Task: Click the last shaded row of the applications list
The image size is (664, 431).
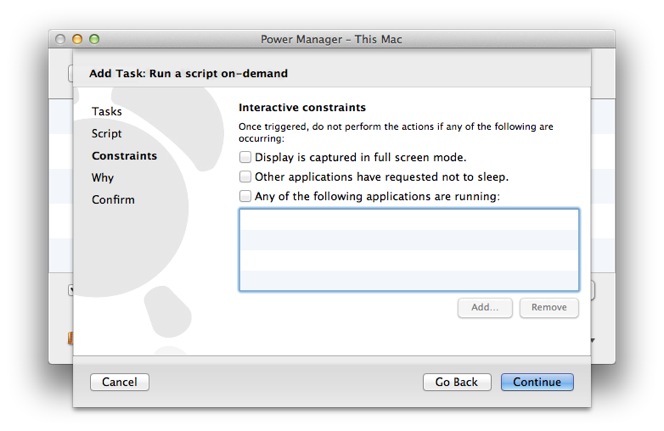Action: [409, 280]
